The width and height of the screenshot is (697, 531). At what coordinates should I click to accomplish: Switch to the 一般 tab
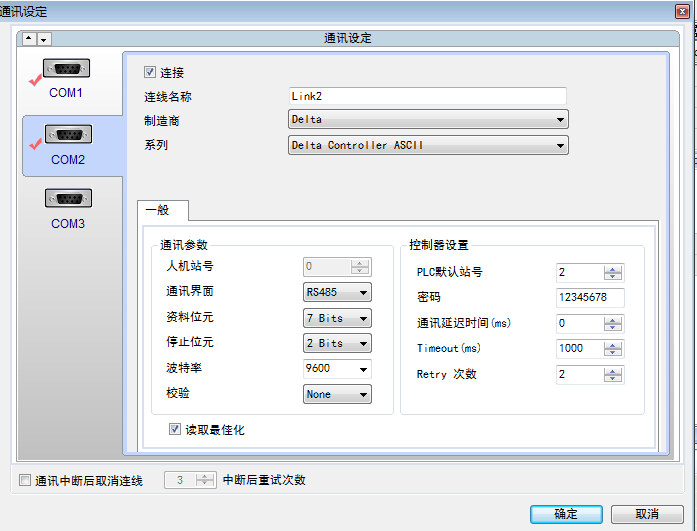click(x=163, y=210)
